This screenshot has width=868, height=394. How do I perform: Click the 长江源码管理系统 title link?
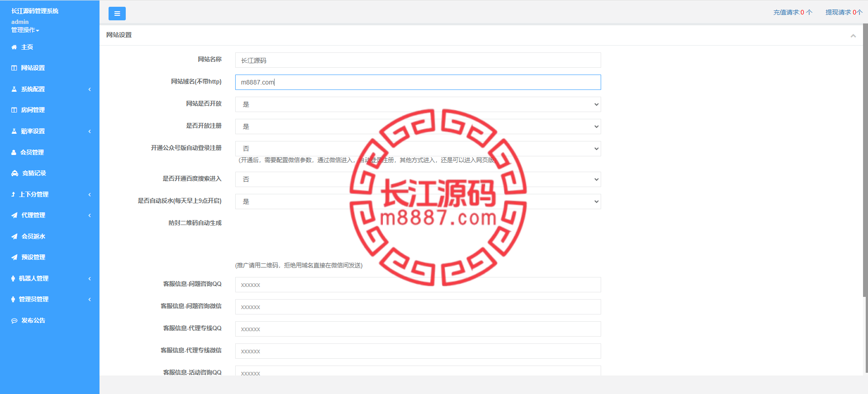tap(35, 11)
